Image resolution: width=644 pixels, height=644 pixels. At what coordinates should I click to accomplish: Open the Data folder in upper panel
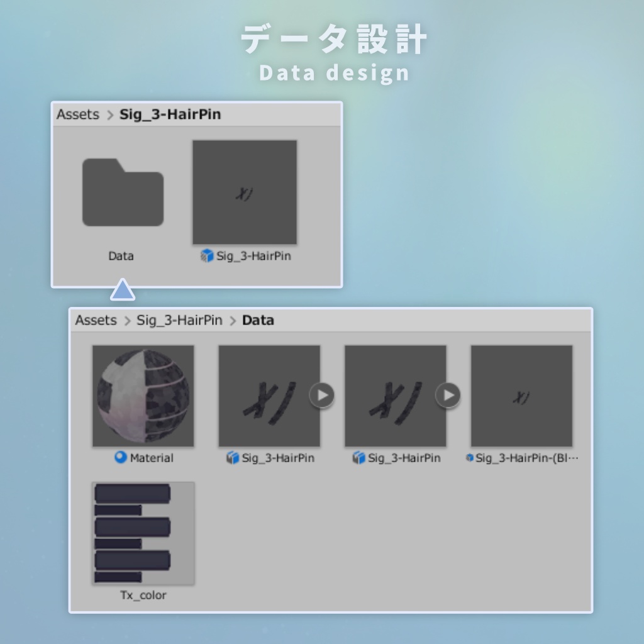(121, 192)
